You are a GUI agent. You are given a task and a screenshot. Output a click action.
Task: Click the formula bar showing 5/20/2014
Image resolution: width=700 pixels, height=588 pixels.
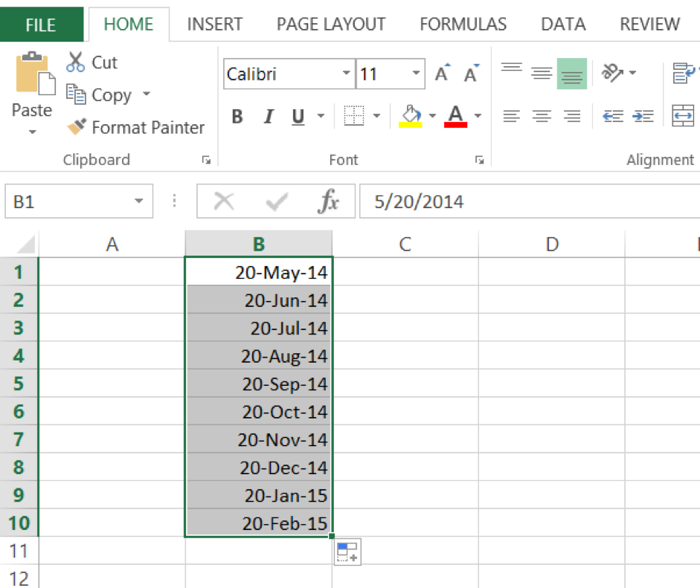(x=530, y=201)
